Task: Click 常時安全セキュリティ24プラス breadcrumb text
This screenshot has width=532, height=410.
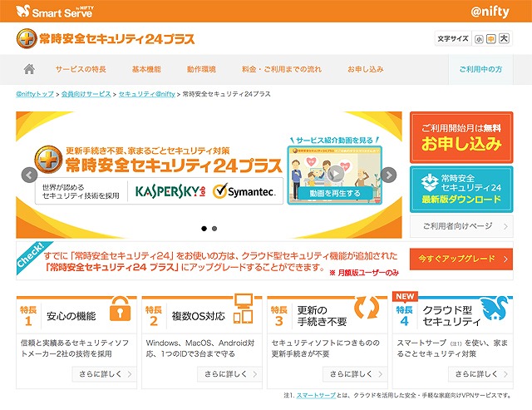Action: tap(227, 94)
